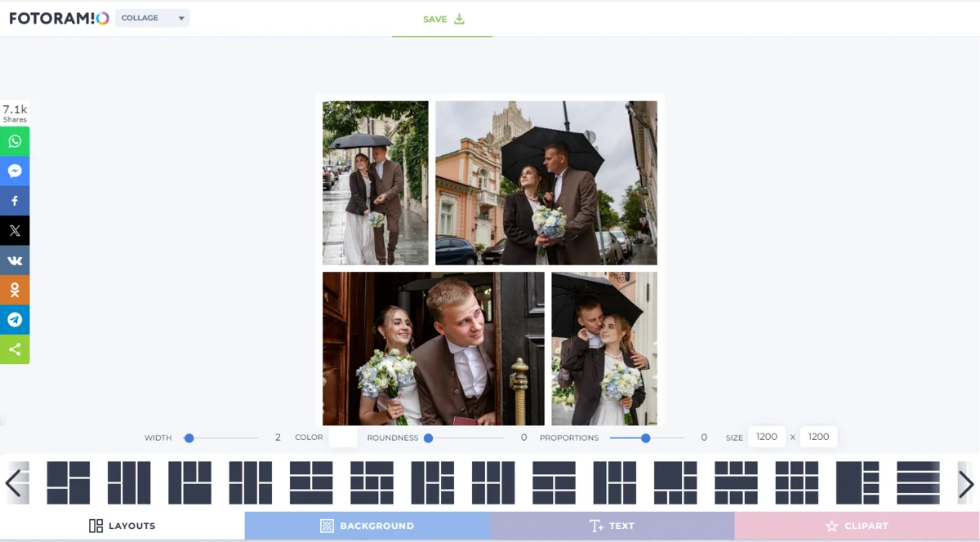
Task: Adjust the ROUNDNESS slider handle
Action: click(428, 438)
